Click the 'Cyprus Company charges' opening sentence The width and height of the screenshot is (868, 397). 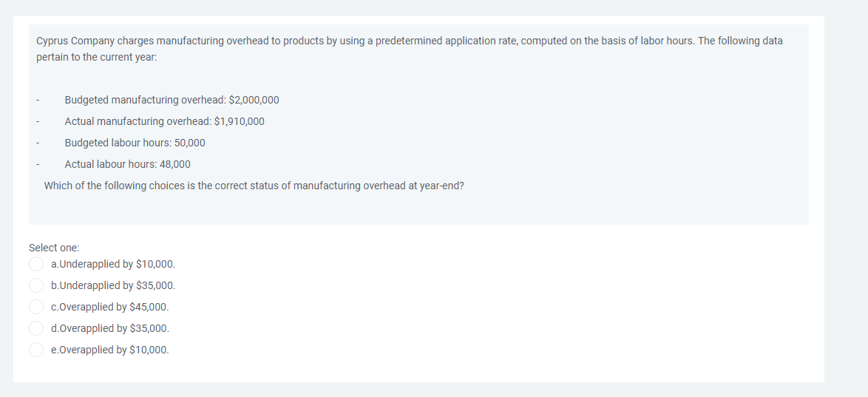point(409,41)
